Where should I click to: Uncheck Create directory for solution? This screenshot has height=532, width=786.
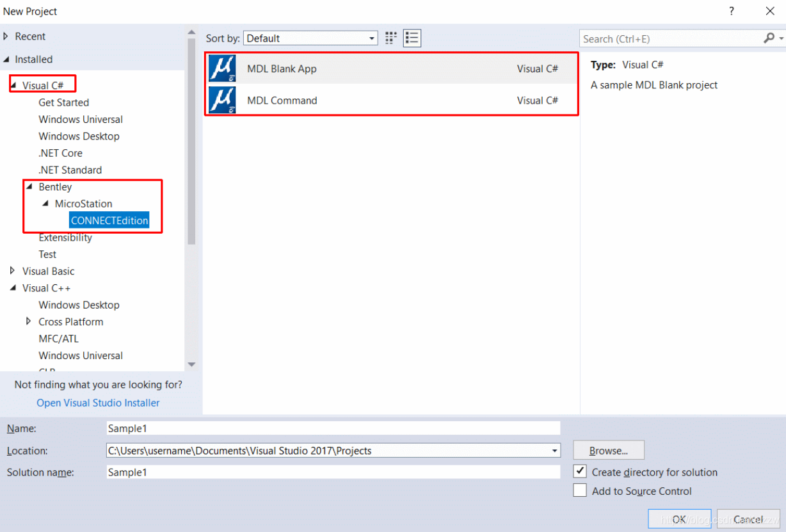coord(580,472)
